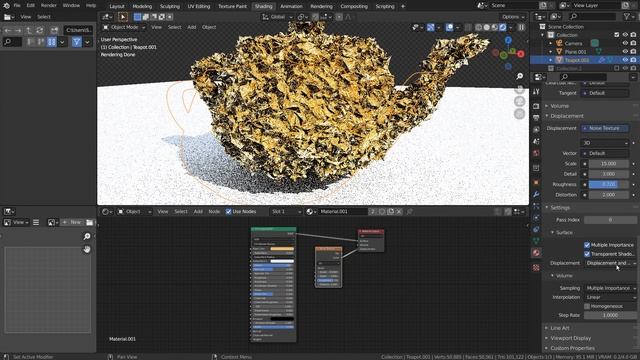The image size is (640, 360).
Task: Open the Node menu in shader editor
Action: point(214,211)
